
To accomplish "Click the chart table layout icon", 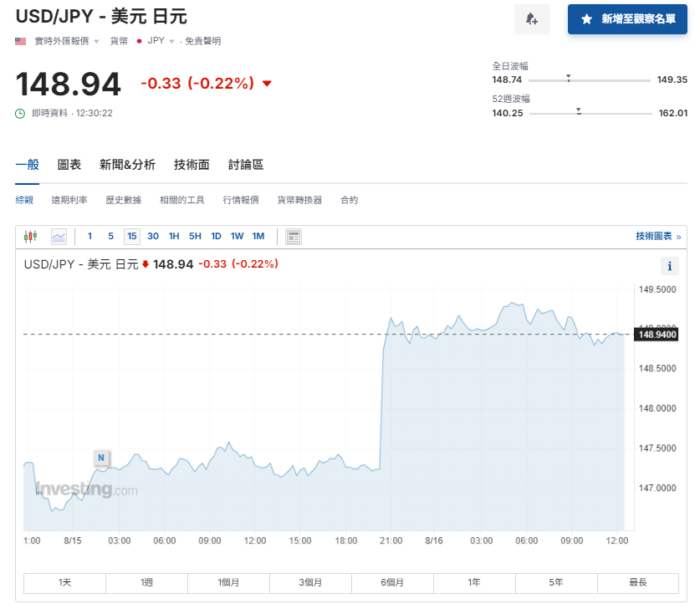I will (x=294, y=237).
